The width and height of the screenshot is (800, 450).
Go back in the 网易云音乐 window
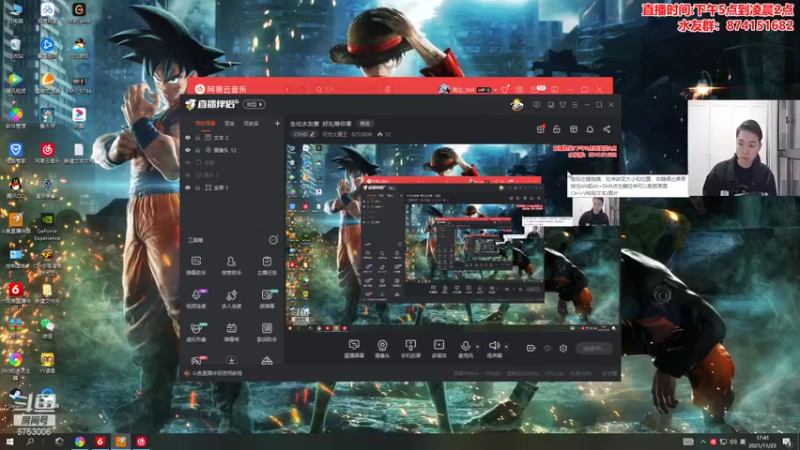point(287,89)
